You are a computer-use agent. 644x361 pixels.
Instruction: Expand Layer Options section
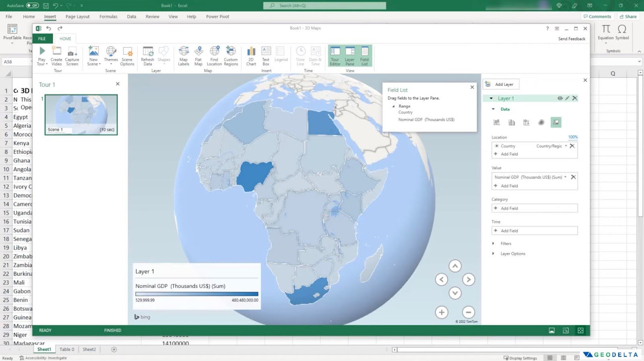[x=493, y=254]
